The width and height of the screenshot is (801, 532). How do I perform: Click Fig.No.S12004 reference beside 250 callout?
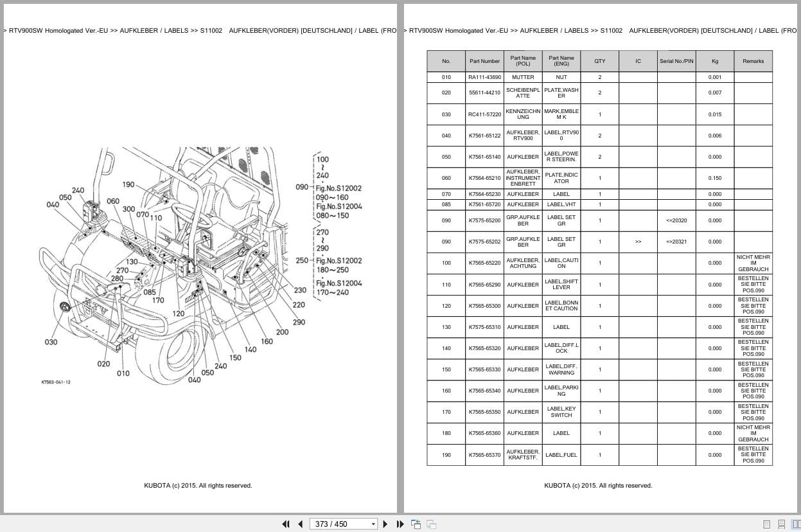click(339, 283)
